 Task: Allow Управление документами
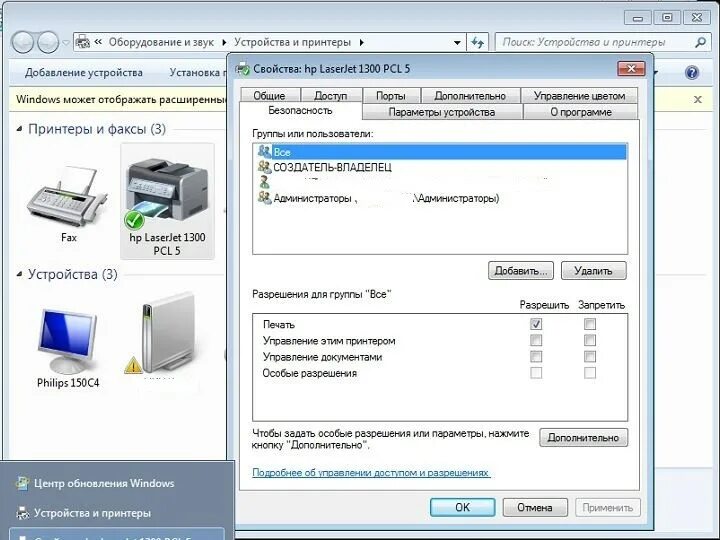[x=536, y=357]
